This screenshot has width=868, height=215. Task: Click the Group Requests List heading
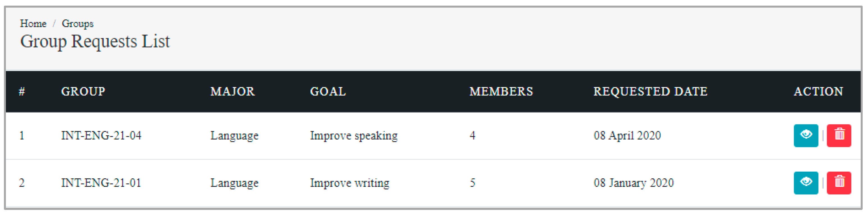coord(95,41)
